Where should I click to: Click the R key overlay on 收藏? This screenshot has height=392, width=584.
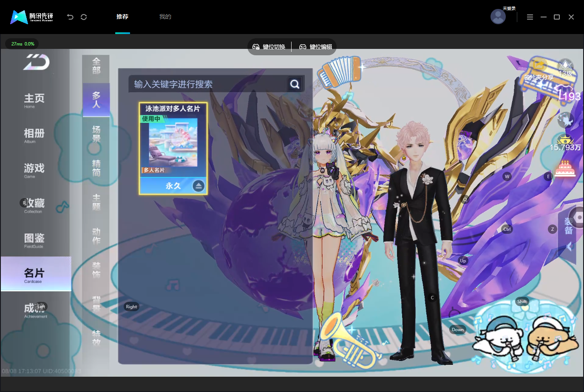coord(24,203)
